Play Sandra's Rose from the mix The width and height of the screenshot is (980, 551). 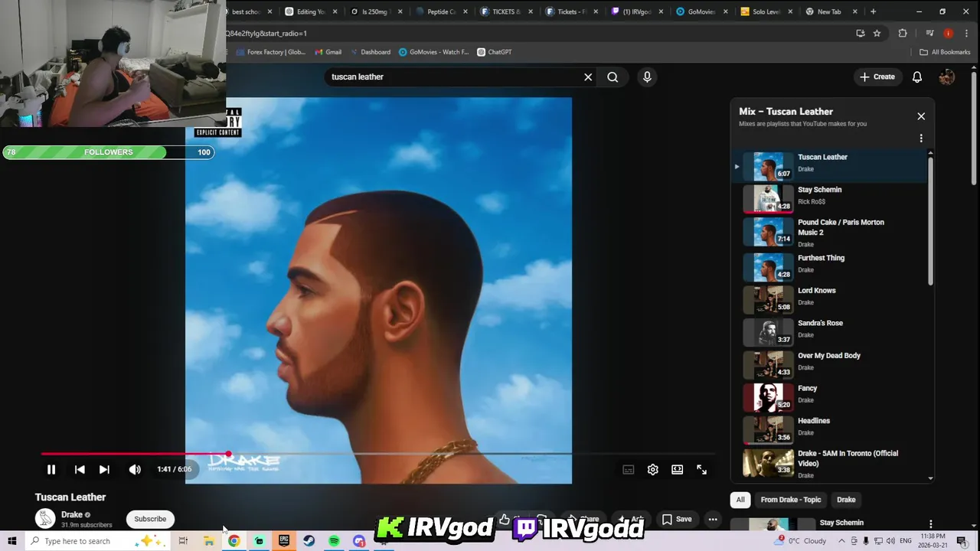828,331
